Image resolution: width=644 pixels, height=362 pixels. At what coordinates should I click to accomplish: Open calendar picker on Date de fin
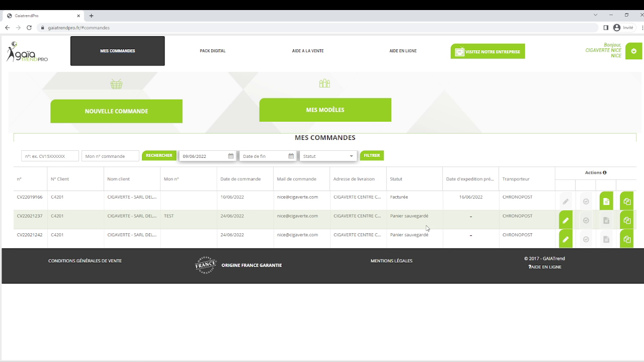click(291, 156)
